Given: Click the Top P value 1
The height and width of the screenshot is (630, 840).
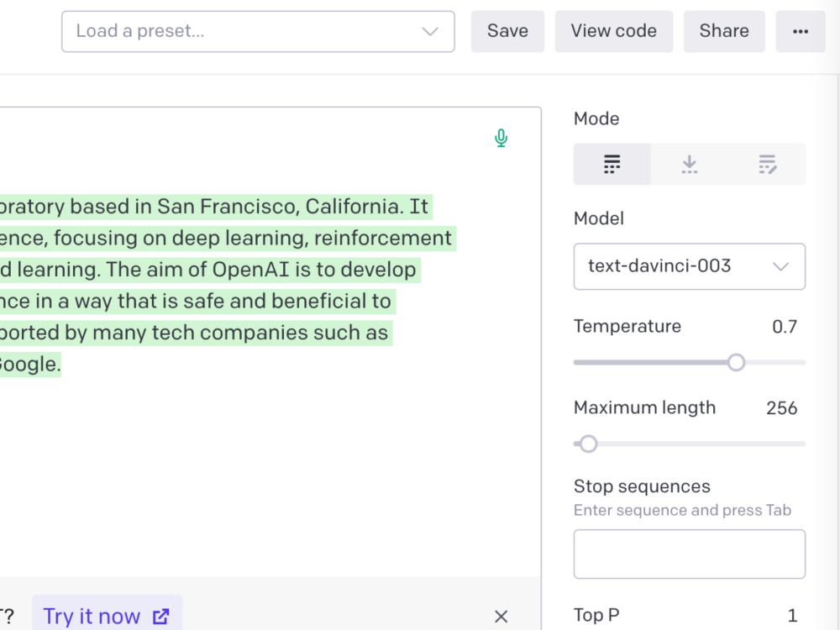Looking at the screenshot, I should (x=793, y=615).
